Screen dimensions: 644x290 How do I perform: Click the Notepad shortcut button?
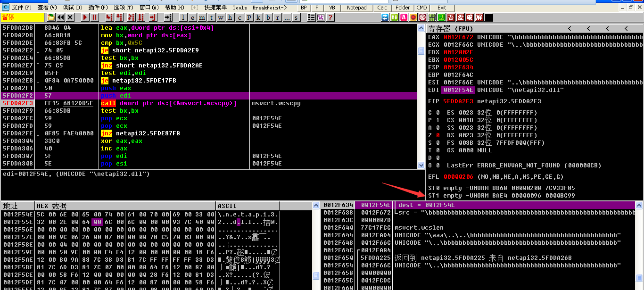coord(356,8)
